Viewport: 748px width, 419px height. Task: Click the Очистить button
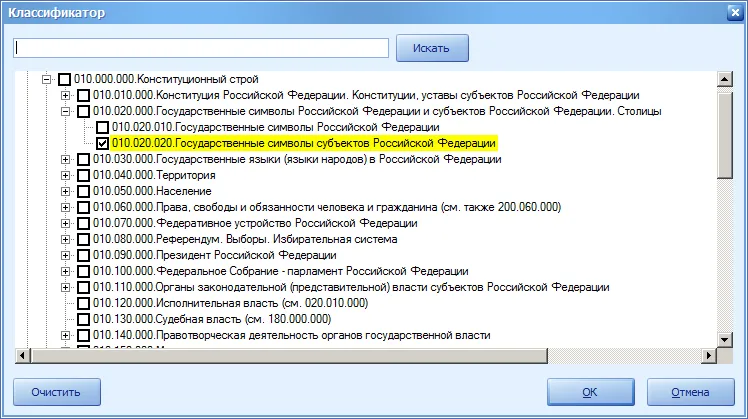57,392
